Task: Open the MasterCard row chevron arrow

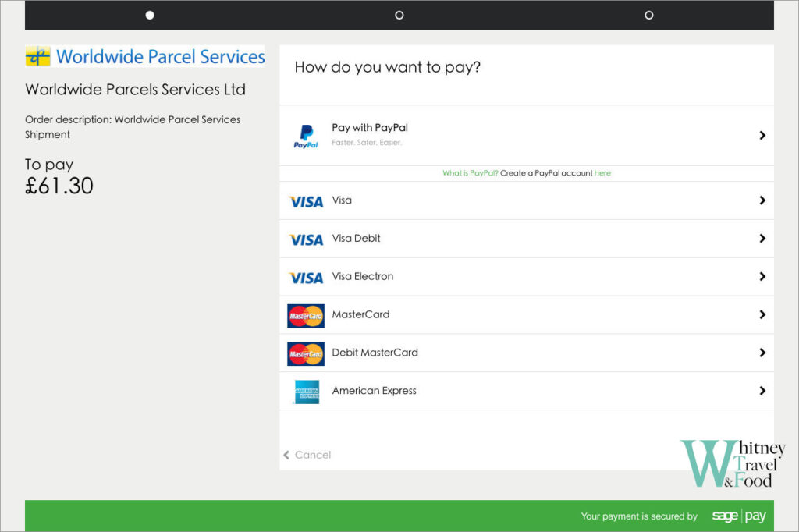Action: tap(762, 314)
